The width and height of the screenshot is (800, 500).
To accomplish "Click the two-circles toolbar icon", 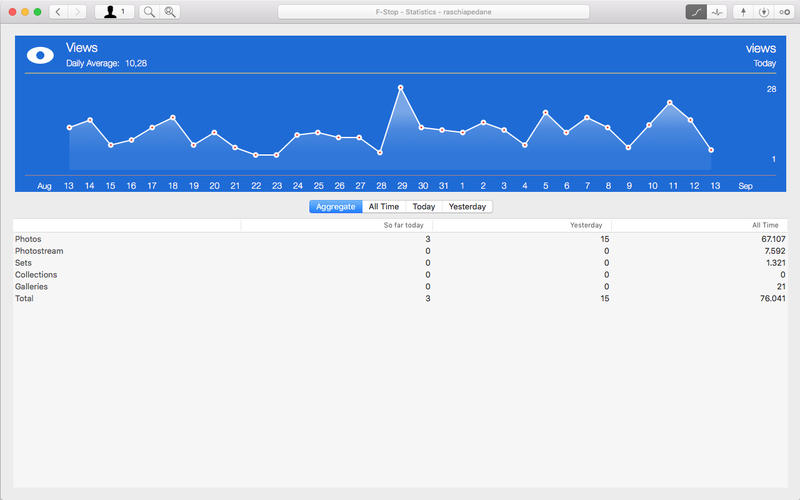I will click(784, 12).
